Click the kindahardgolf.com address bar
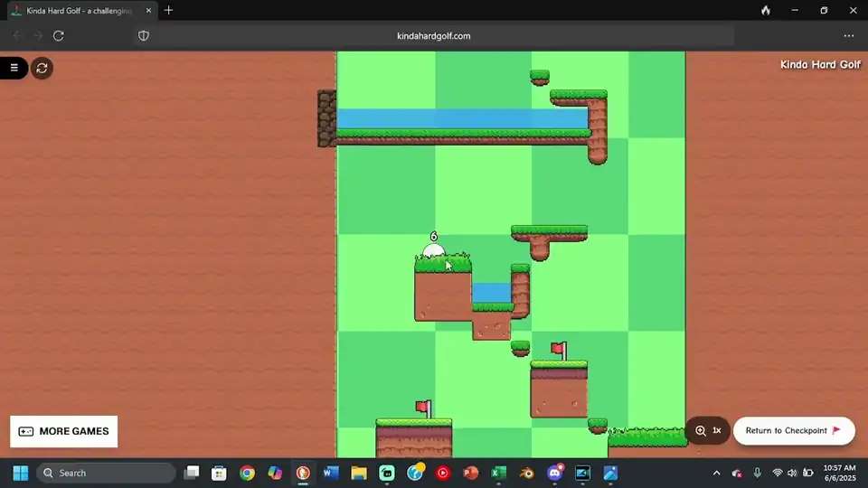Screen dimensions: 868x488 [x=434, y=36]
